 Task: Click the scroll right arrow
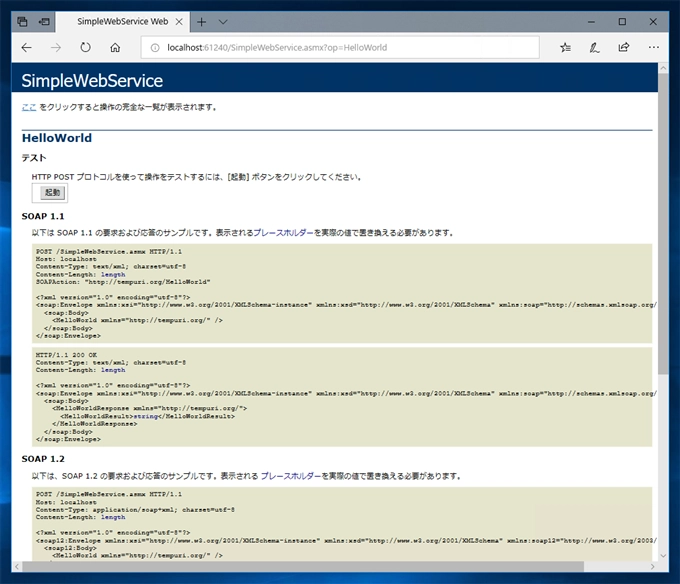click(653, 567)
